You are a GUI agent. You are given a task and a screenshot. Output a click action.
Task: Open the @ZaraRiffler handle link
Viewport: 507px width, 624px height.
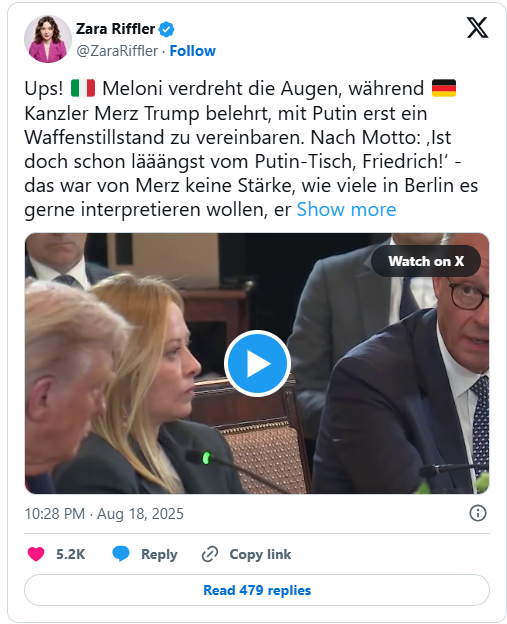tap(117, 51)
